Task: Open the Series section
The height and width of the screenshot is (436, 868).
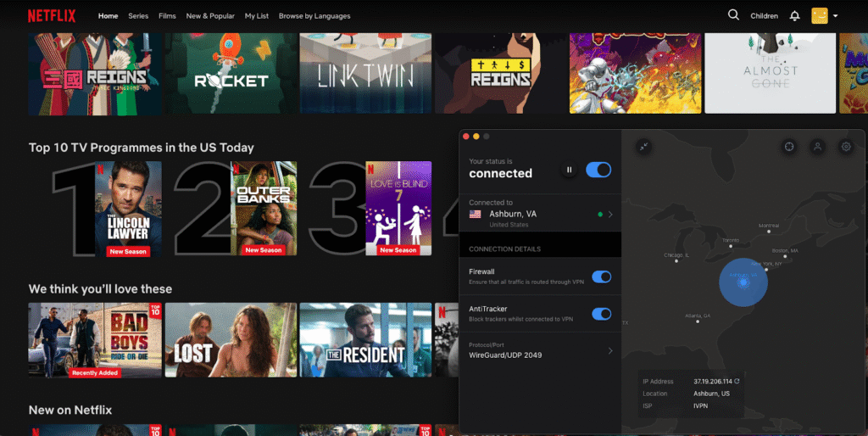Action: click(x=138, y=16)
